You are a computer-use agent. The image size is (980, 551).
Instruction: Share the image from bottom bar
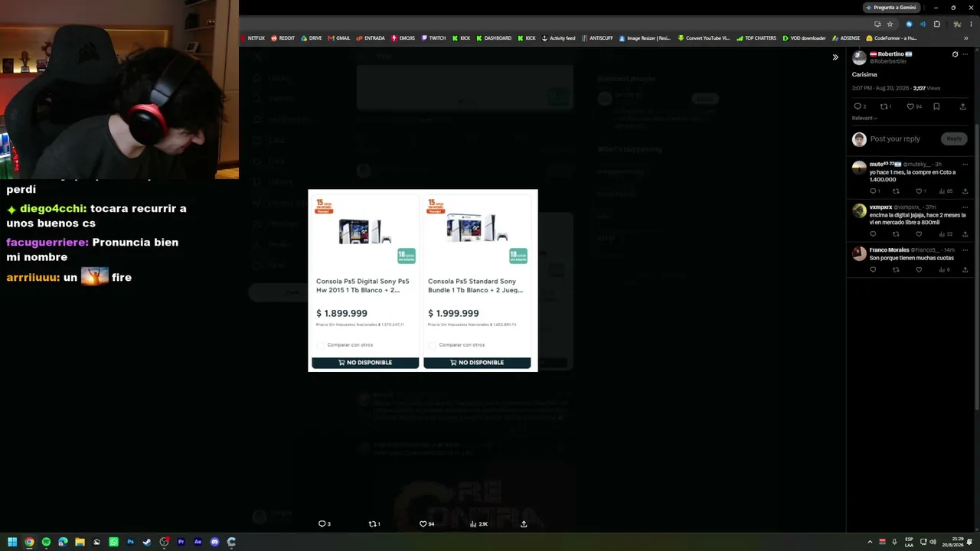524,524
